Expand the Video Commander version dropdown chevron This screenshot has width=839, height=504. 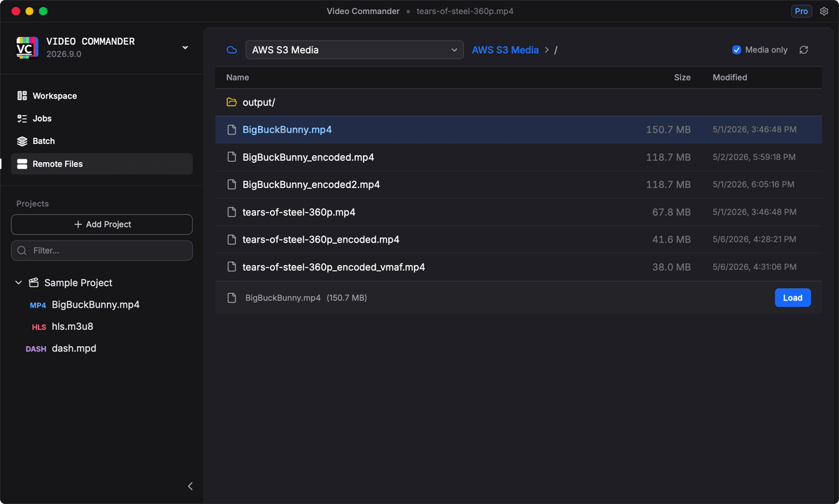click(185, 48)
